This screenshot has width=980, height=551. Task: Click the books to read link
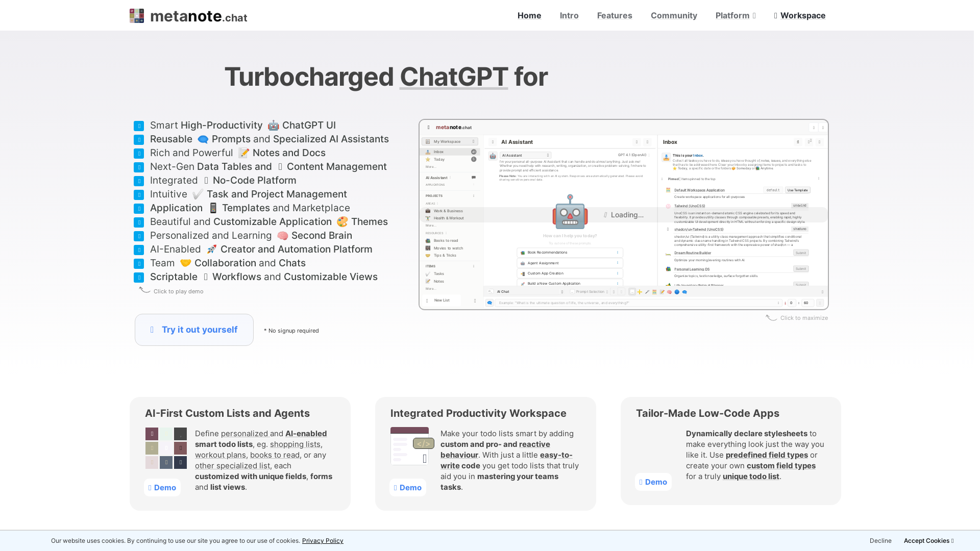[x=275, y=455]
